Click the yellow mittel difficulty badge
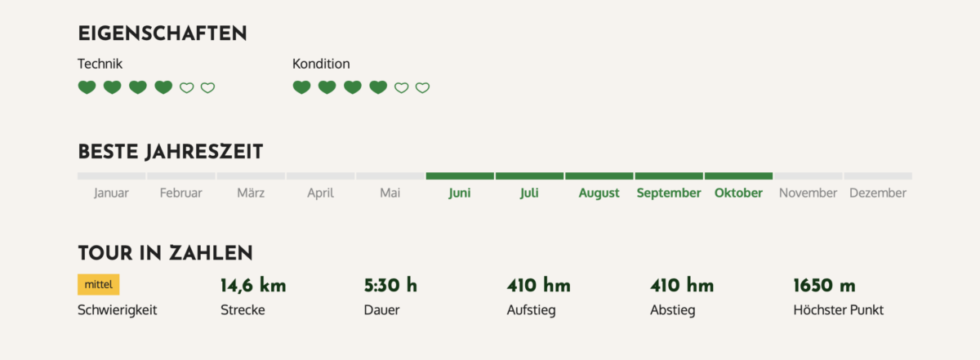Viewport: 980px width, 360px height. 99,284
